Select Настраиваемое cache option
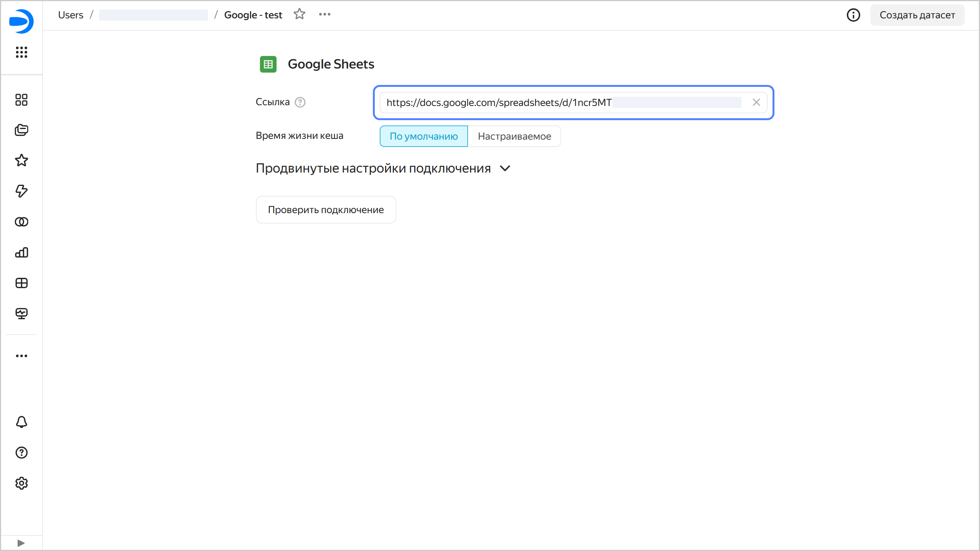The width and height of the screenshot is (980, 551). point(514,136)
